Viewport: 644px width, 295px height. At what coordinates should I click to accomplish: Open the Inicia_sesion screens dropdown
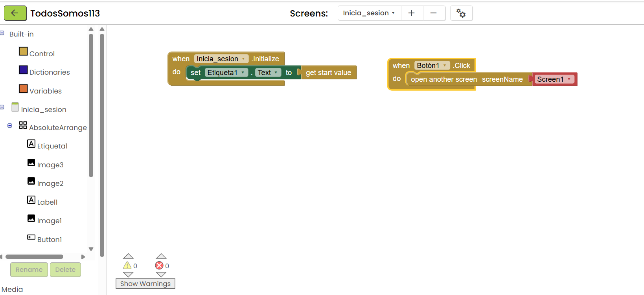[x=369, y=13]
